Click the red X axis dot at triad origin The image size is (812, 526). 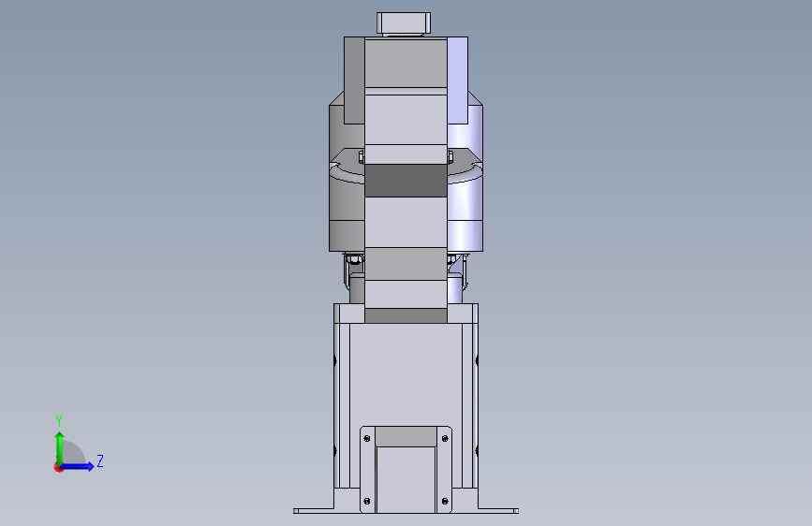(58, 468)
